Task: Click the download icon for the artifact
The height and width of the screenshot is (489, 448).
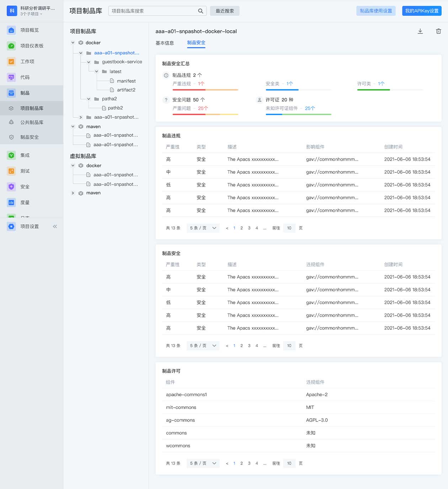Action: point(420,31)
